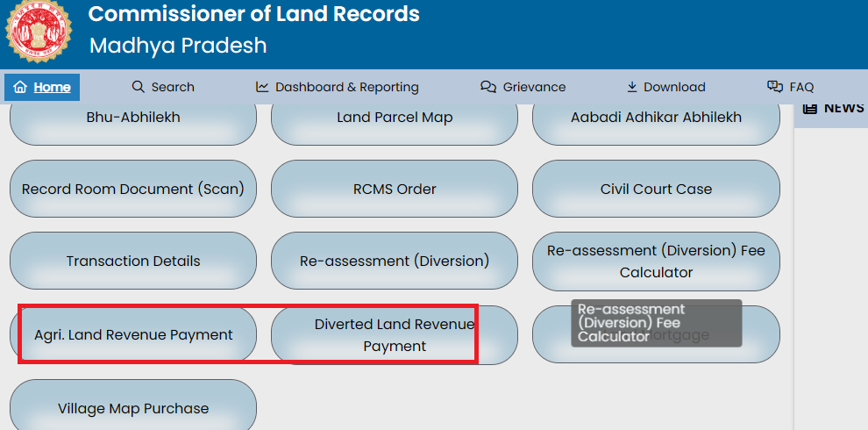
Task: Go to Agri. Land Revenue Payment
Action: [x=133, y=334]
